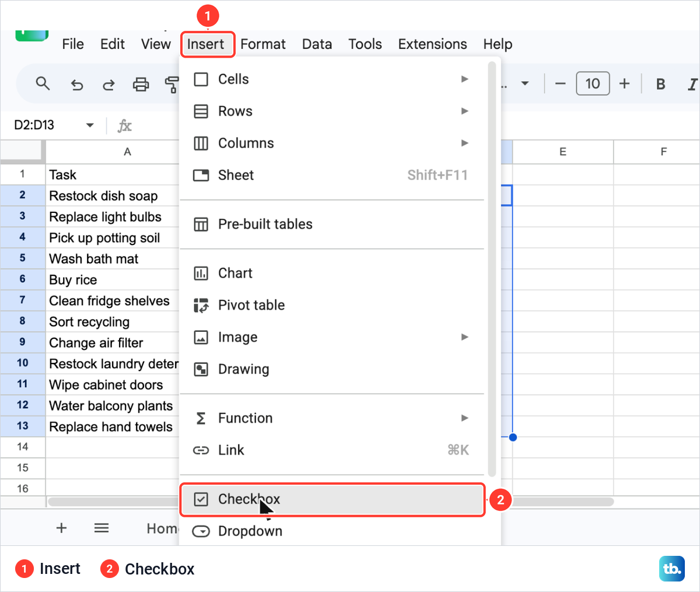The width and height of the screenshot is (700, 592).
Task: Click the Cells icon in Insert menu
Action: 201,79
